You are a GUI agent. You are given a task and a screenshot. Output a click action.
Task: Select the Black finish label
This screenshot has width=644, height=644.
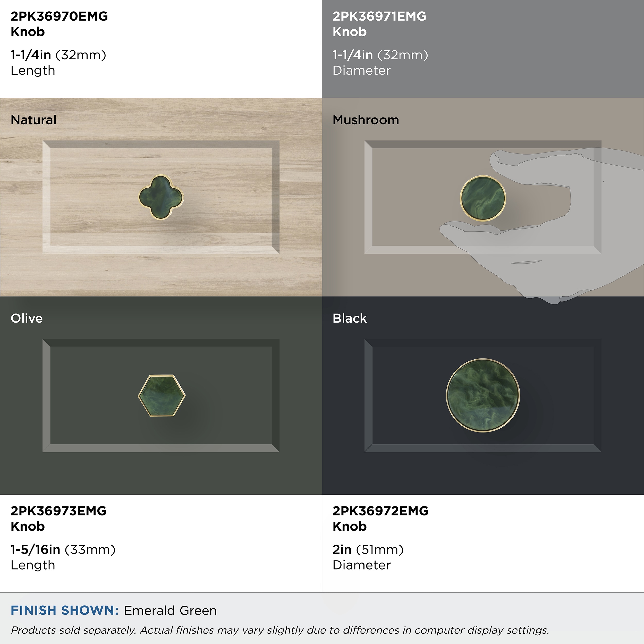pyautogui.click(x=350, y=318)
